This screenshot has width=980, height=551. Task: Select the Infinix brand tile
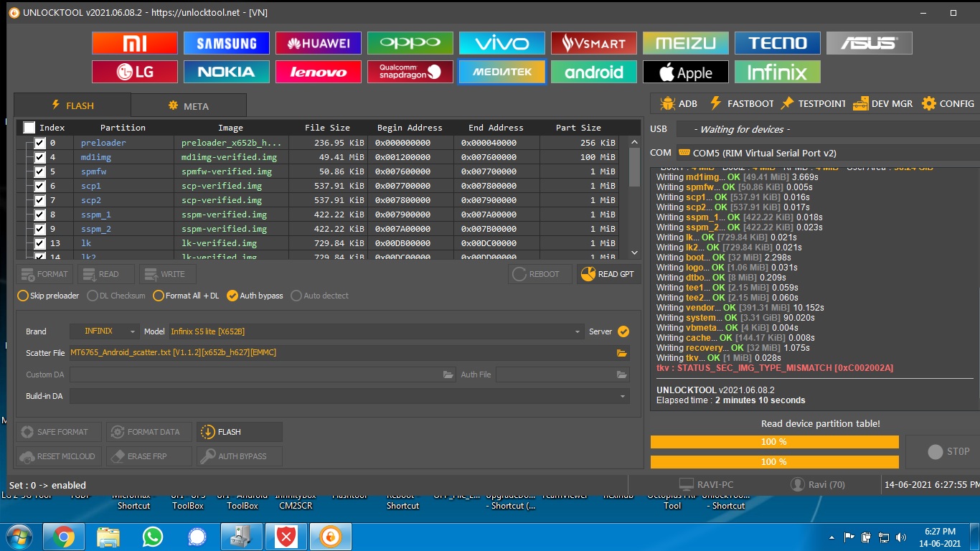[x=778, y=72]
